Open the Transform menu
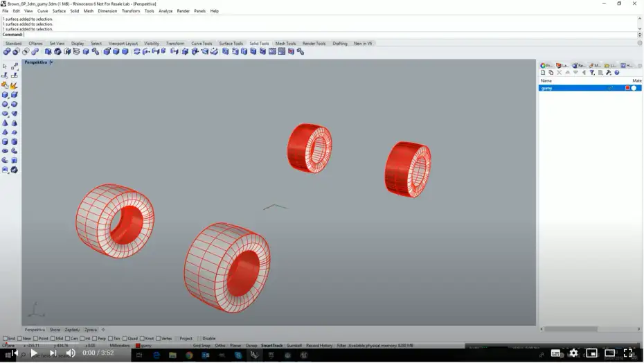This screenshot has width=644, height=363. (131, 11)
